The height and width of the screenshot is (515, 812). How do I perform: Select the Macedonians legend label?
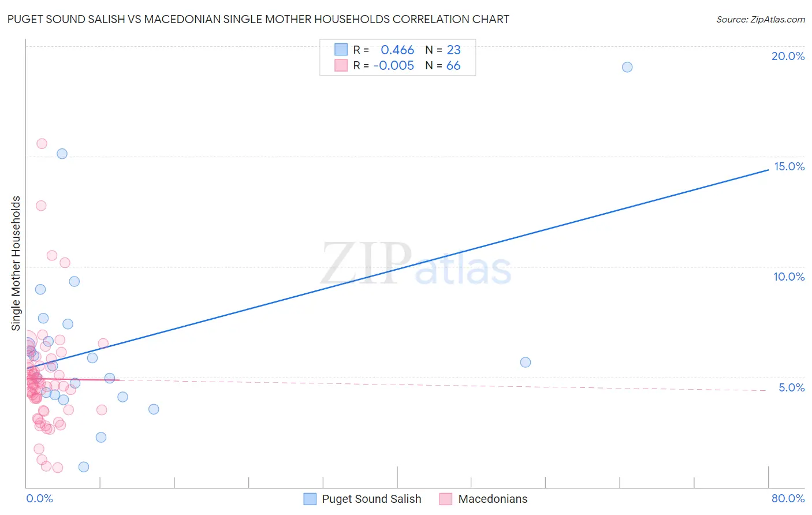[493, 499]
